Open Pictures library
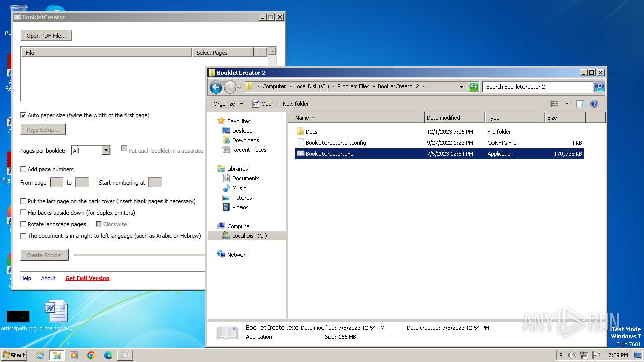The height and width of the screenshot is (362, 644). [x=242, y=198]
